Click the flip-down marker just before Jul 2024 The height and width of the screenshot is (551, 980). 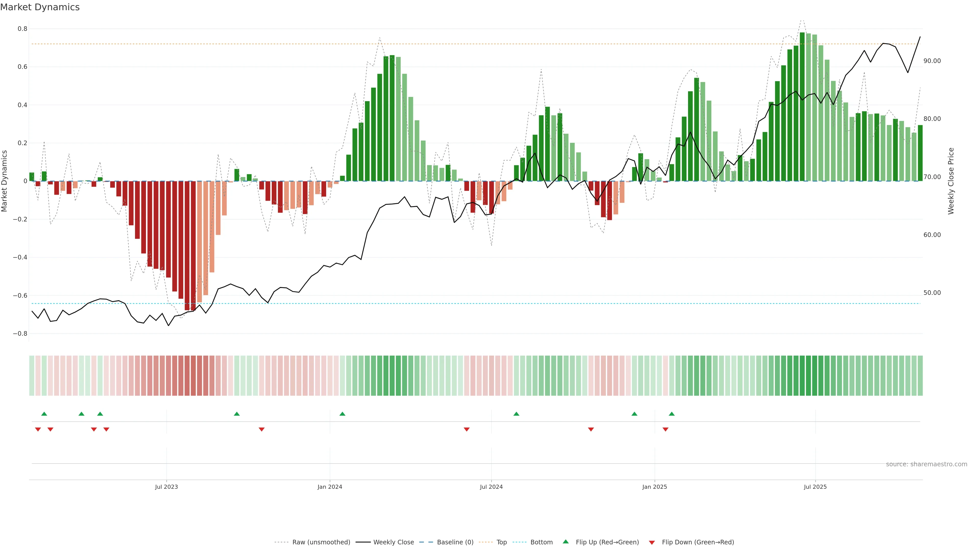[467, 429]
